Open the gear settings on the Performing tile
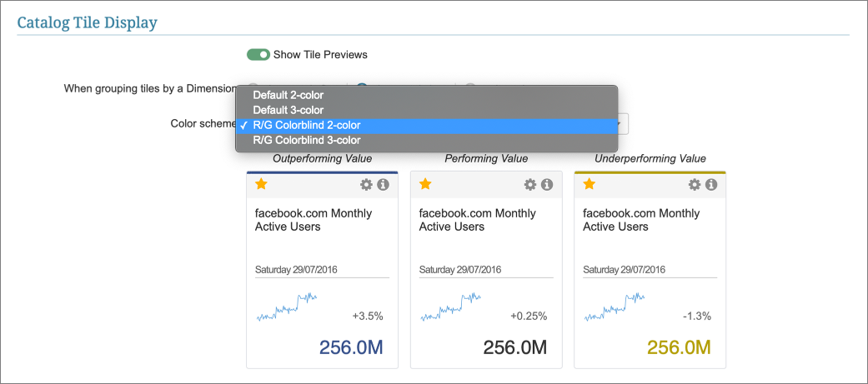 pyautogui.click(x=530, y=185)
